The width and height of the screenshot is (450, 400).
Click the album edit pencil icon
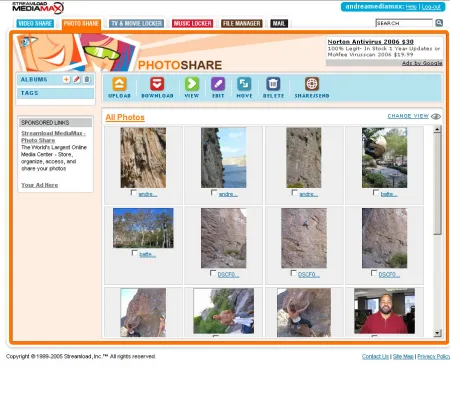(77, 79)
